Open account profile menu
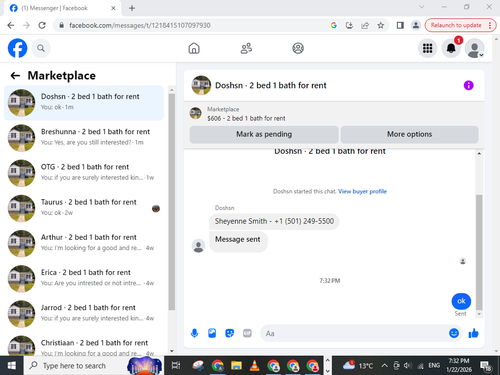500x375 pixels. coord(474,48)
